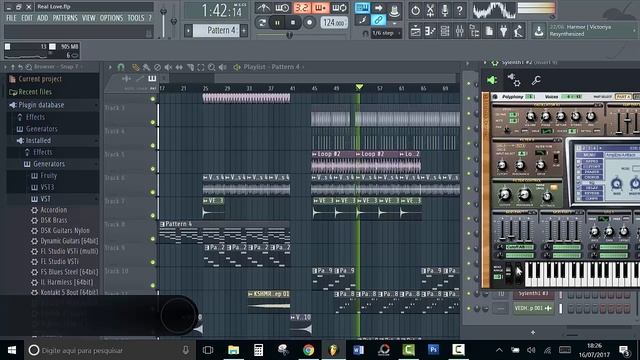Toggle typing keyboard to piano
The image size is (640, 360).
click(x=362, y=8)
